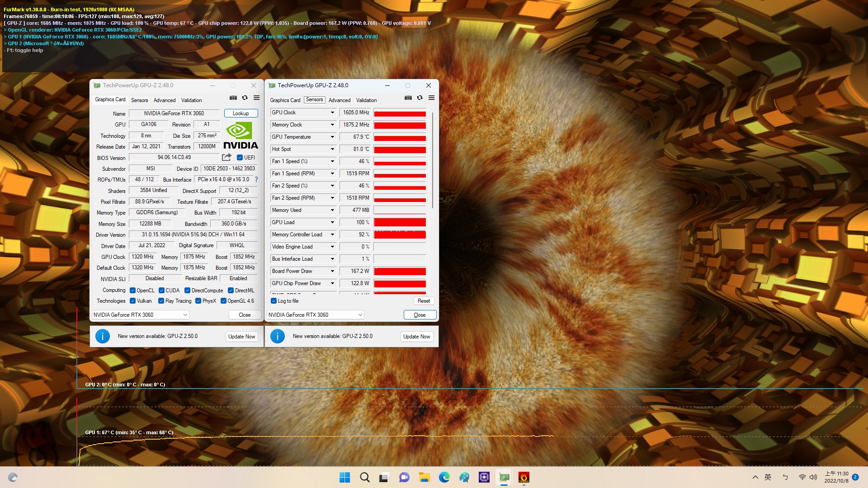Image resolution: width=868 pixels, height=488 pixels.
Task: Open Chat app on taskbar
Action: pos(404,477)
